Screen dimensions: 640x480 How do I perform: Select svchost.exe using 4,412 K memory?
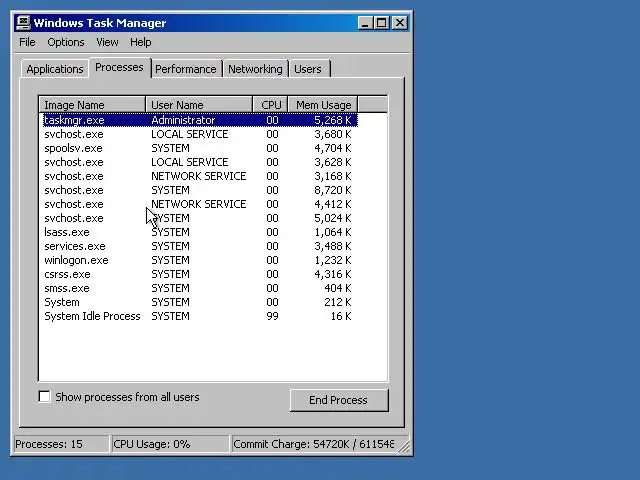(x=200, y=204)
